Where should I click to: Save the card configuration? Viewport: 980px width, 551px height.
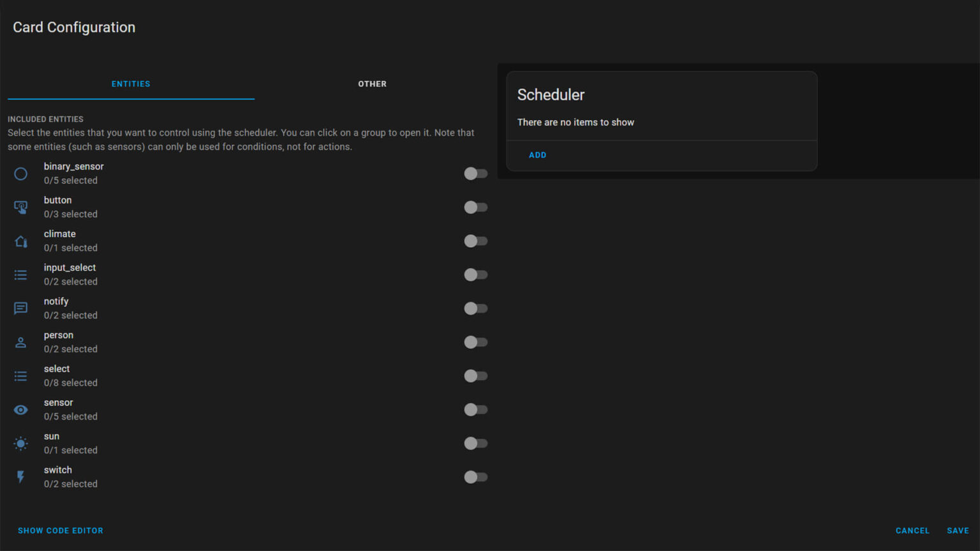click(958, 530)
